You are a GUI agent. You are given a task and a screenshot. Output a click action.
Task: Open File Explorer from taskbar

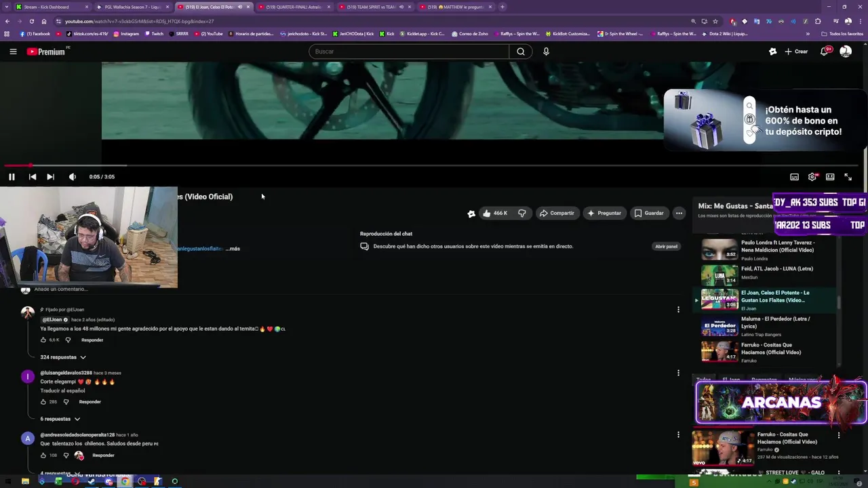25,482
